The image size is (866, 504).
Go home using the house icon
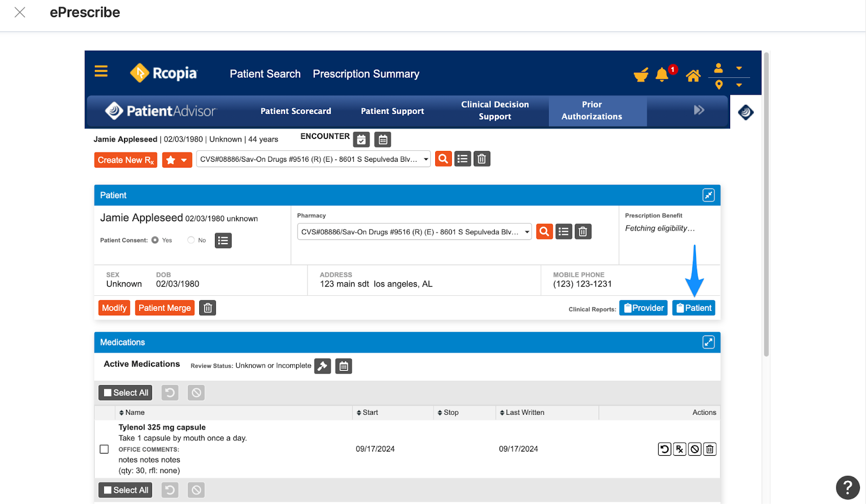(x=693, y=76)
